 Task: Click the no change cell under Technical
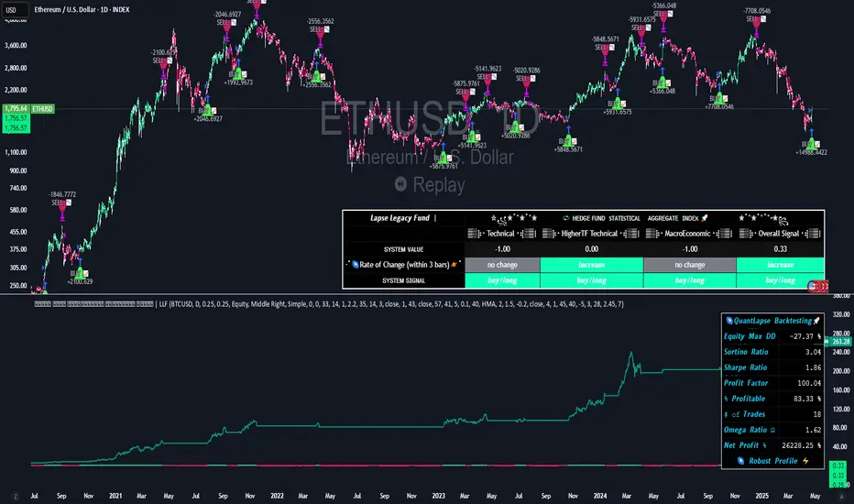tap(502, 265)
